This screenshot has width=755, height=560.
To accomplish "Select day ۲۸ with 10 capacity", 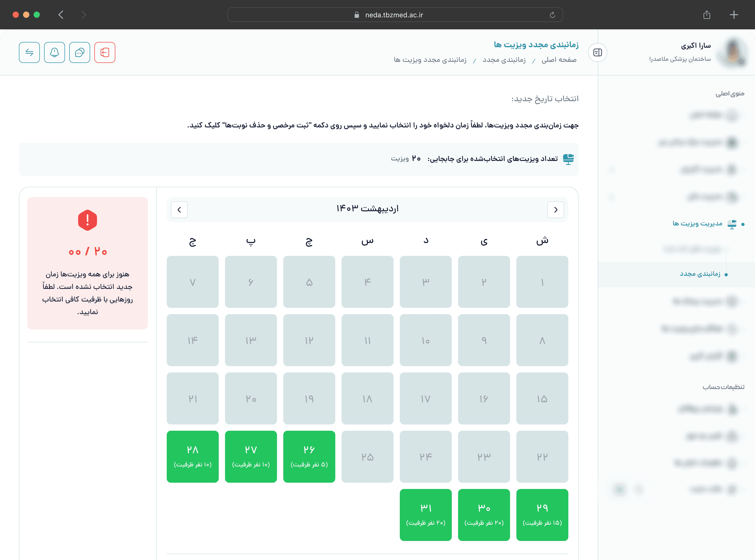I will point(192,457).
